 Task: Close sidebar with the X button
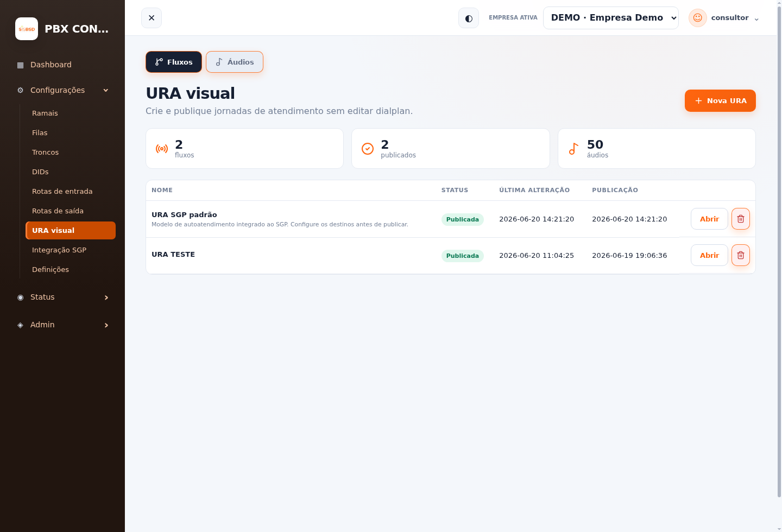(x=152, y=18)
